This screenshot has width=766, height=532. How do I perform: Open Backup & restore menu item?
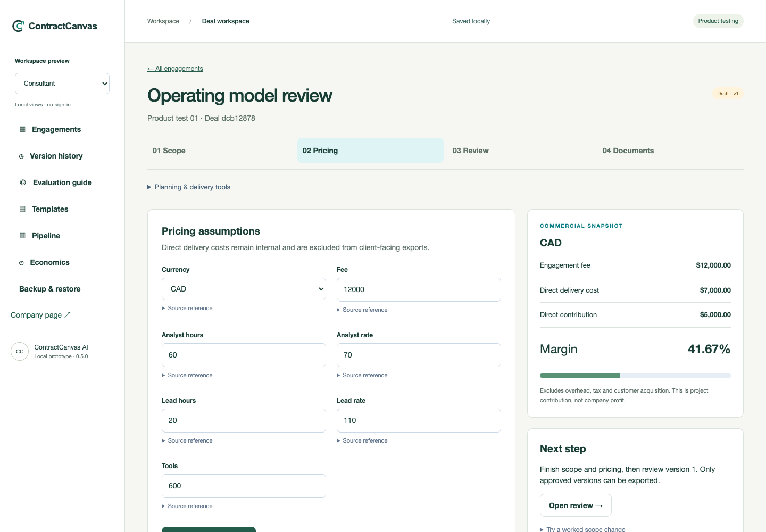point(50,289)
